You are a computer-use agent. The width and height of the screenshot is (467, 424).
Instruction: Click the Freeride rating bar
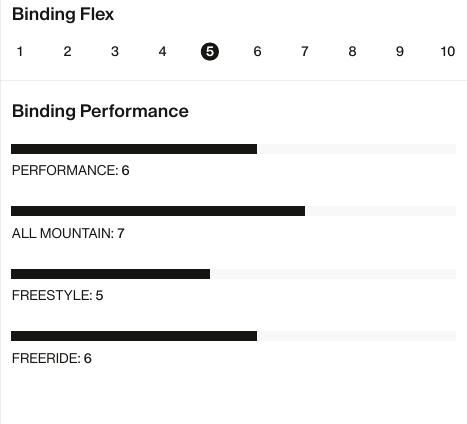coord(233,336)
